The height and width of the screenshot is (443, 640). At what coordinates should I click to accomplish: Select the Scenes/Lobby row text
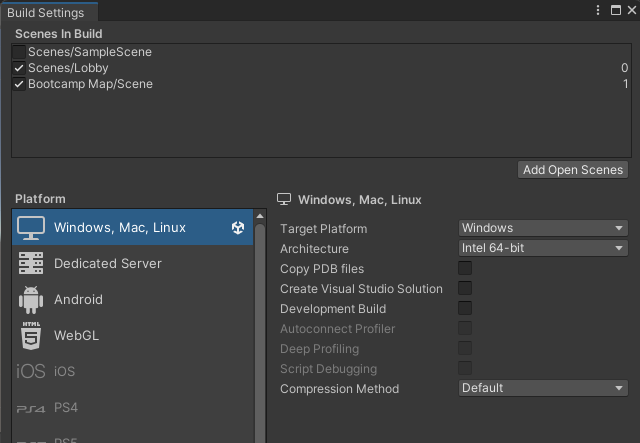pyautogui.click(x=68, y=68)
